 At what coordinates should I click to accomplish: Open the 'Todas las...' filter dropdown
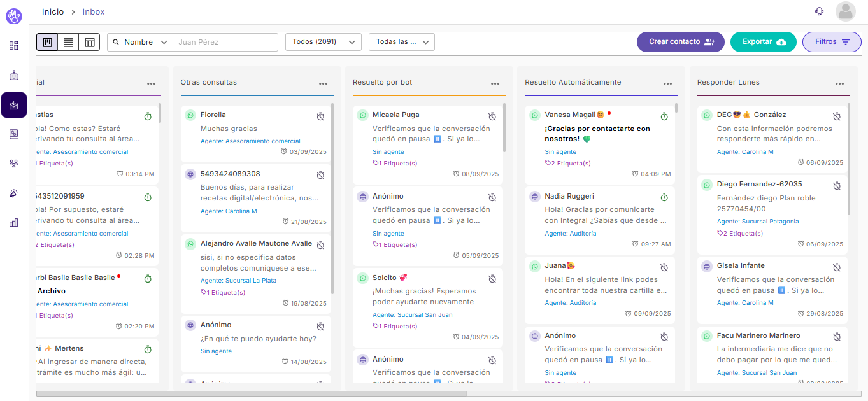[x=401, y=42]
